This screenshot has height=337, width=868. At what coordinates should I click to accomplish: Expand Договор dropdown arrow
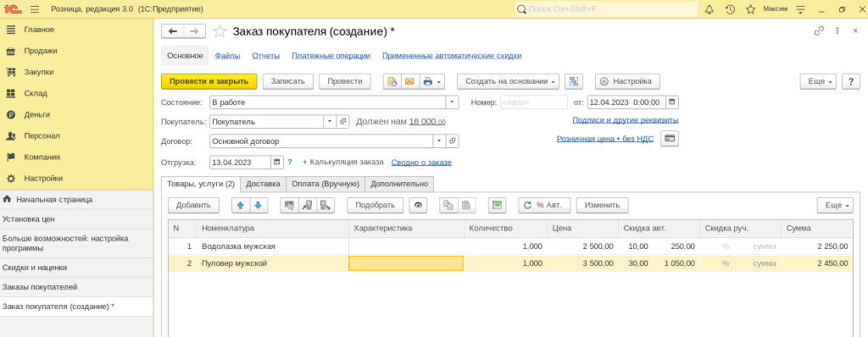click(x=439, y=141)
